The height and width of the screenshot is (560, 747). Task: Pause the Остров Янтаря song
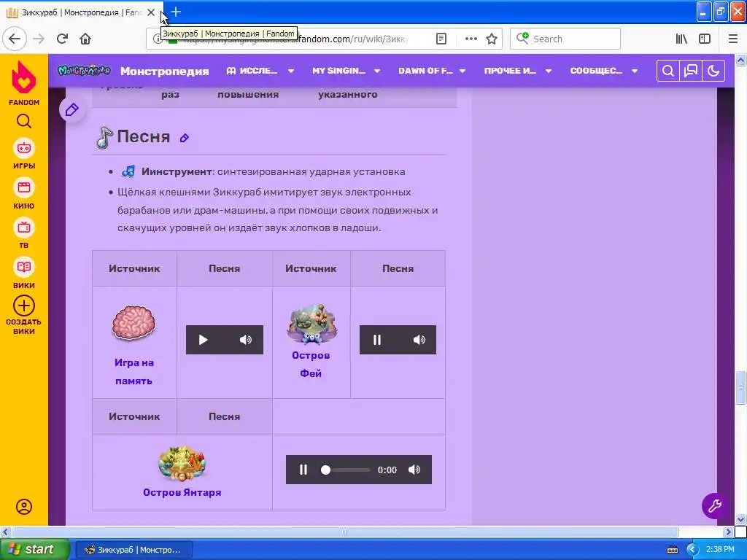tap(303, 470)
